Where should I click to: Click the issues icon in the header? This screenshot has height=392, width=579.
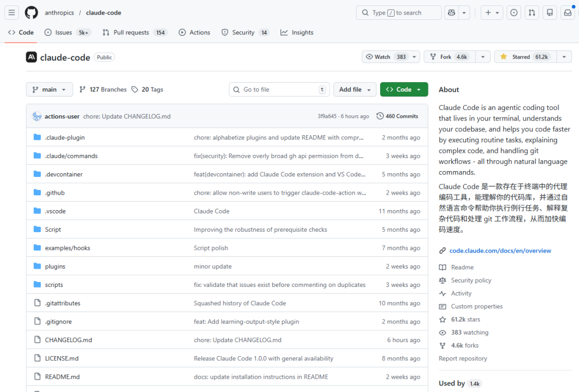click(x=514, y=12)
